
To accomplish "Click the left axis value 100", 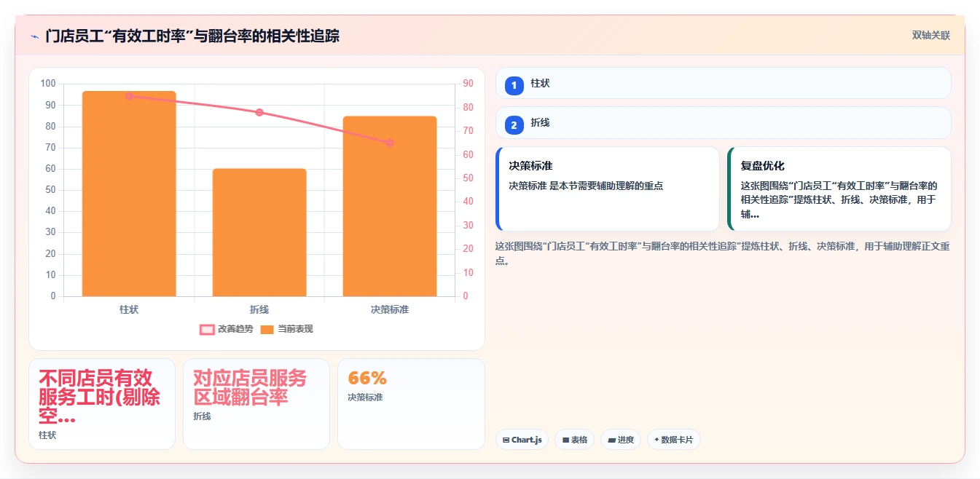I will tap(48, 84).
